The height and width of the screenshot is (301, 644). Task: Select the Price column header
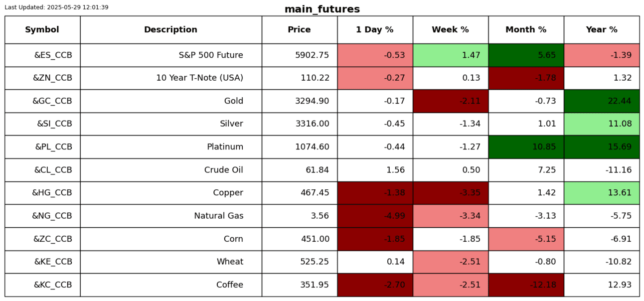pyautogui.click(x=299, y=30)
